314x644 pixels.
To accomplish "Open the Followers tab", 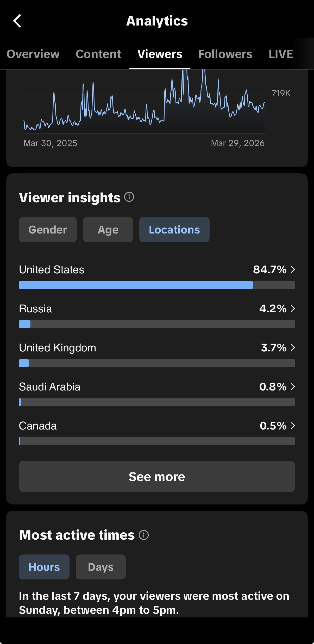I will pos(225,54).
